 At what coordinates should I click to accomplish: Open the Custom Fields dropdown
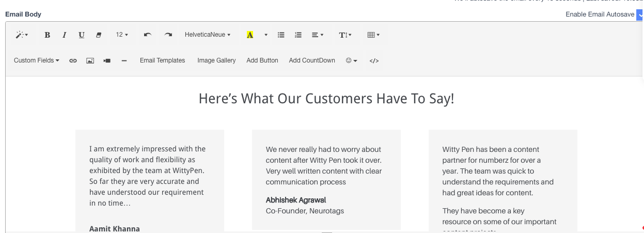37,60
